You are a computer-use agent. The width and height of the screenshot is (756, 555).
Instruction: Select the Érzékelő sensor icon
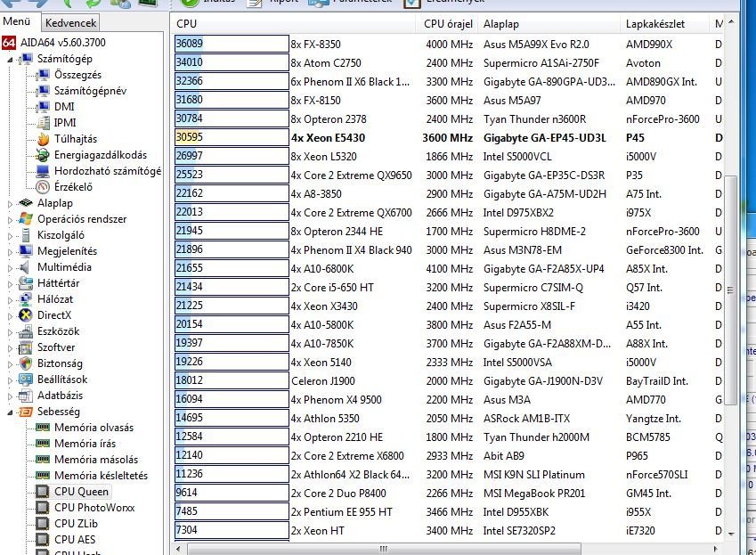pos(43,186)
